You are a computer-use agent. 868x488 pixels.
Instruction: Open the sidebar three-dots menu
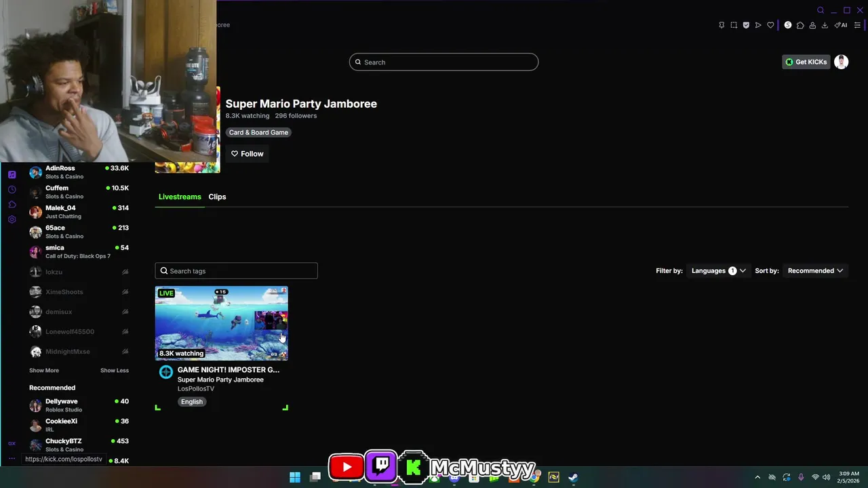point(12,459)
